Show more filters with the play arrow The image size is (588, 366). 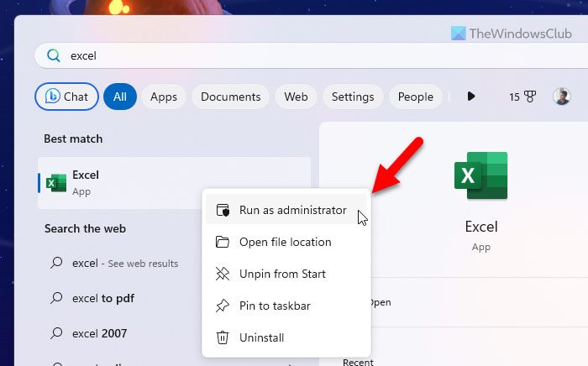click(x=471, y=97)
